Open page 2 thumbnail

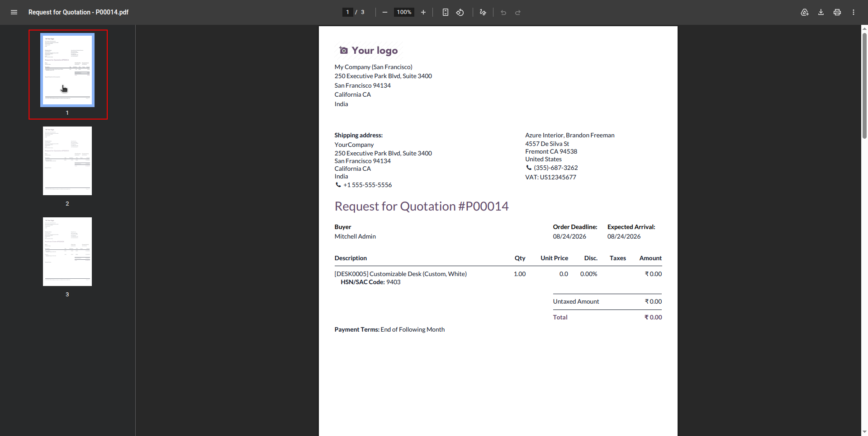[x=67, y=161]
